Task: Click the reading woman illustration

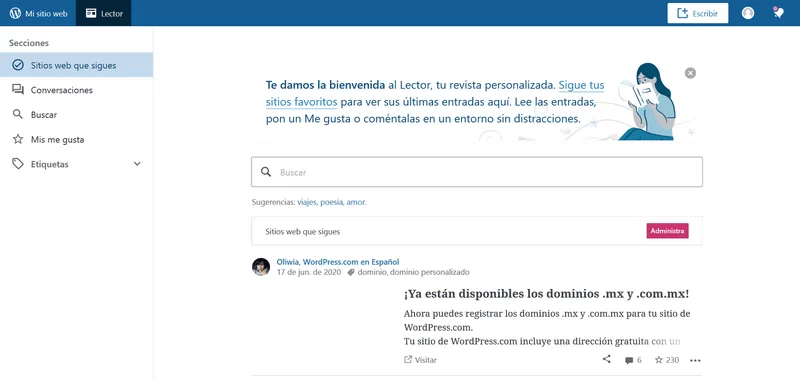Action: click(x=646, y=102)
